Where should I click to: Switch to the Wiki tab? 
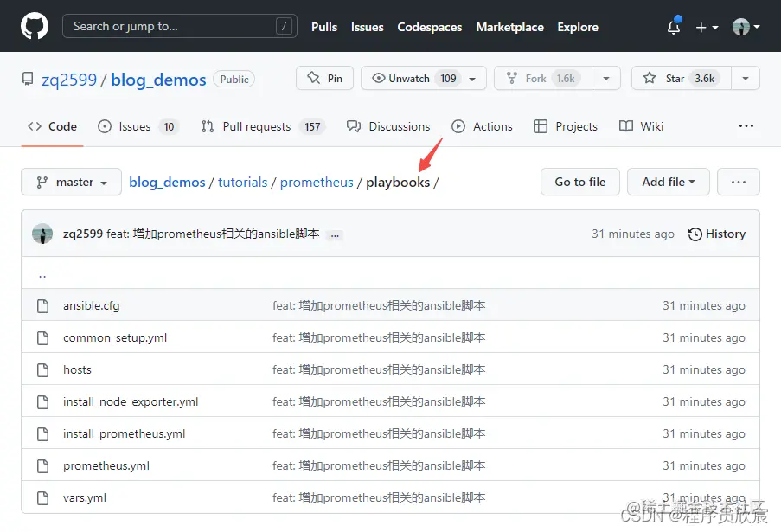point(642,126)
